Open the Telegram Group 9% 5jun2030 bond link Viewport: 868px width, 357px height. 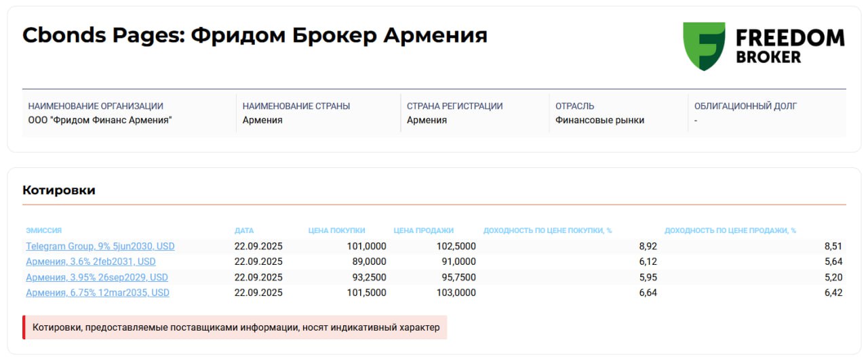pos(100,246)
